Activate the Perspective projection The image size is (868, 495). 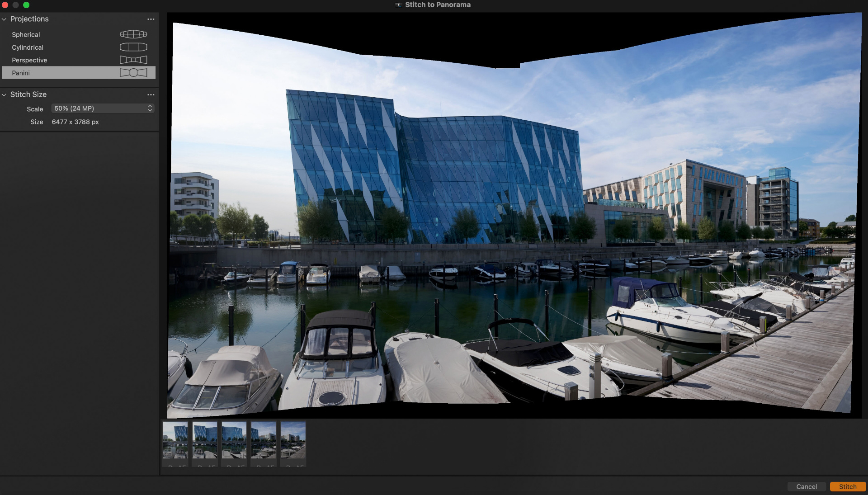[x=29, y=60]
